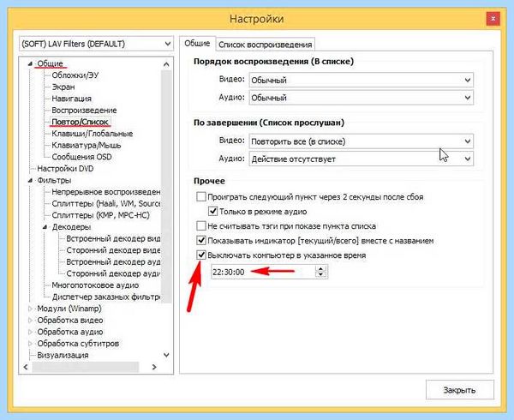Select Навигация tree item
Screen dimensions: 514x420
pyautogui.click(x=71, y=99)
